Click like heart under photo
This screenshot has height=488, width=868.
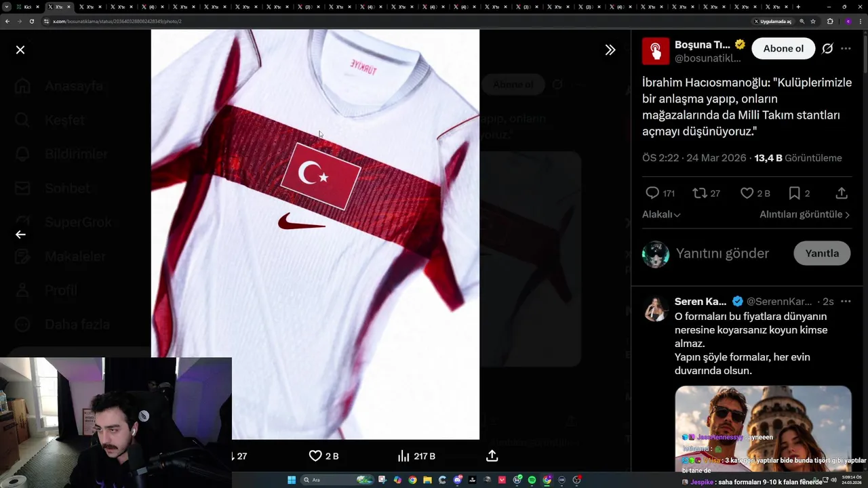[x=315, y=456]
